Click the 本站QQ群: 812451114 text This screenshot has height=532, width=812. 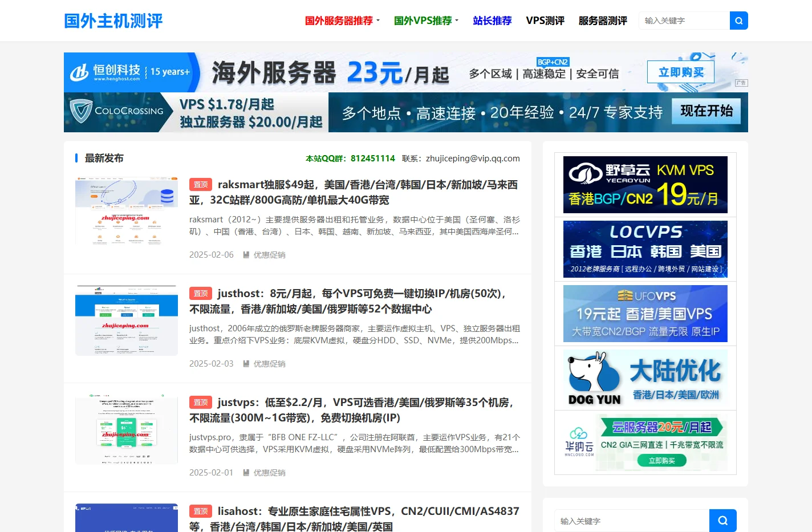pyautogui.click(x=350, y=159)
